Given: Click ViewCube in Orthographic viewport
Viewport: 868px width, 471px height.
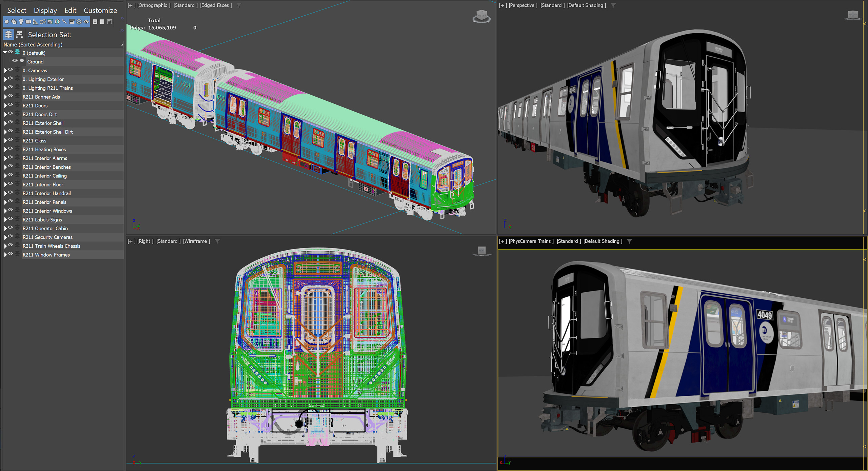Looking at the screenshot, I should pos(481,16).
